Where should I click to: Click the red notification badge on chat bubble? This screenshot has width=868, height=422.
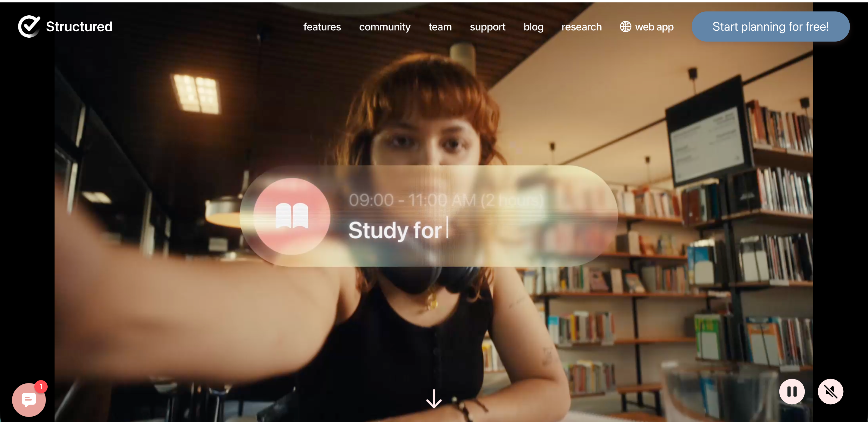click(x=41, y=387)
